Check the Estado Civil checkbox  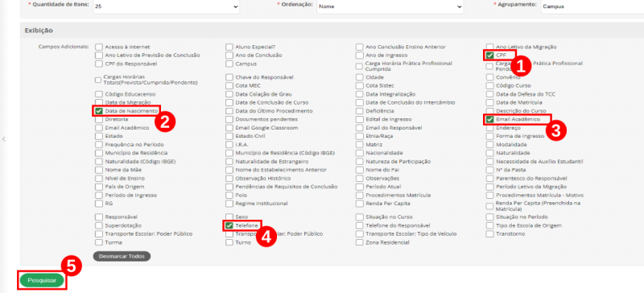(229, 136)
